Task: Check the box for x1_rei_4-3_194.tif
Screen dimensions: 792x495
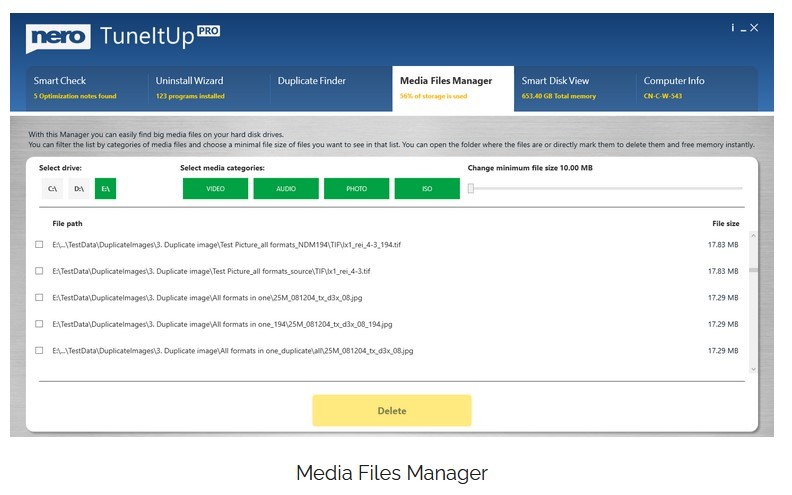Action: click(x=39, y=244)
